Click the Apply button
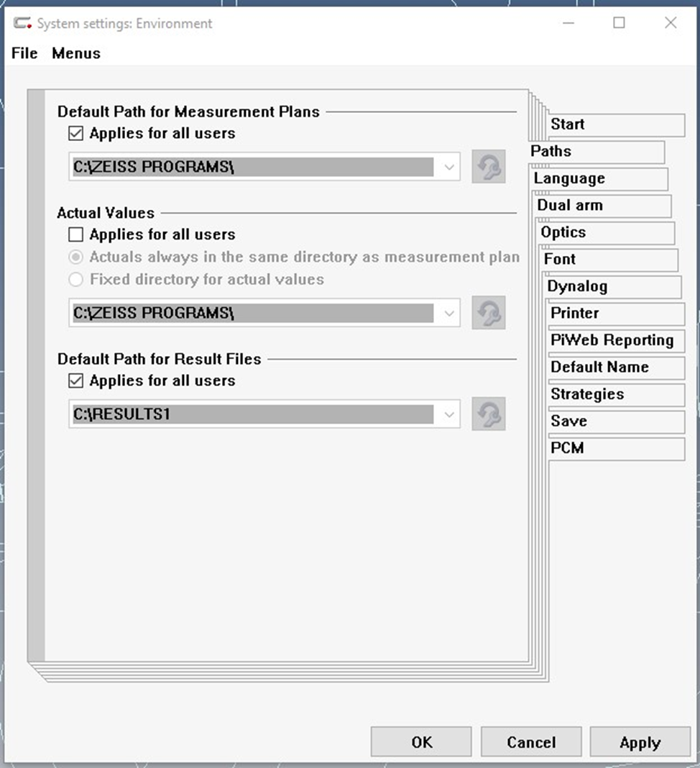The image size is (700, 768). 640,742
